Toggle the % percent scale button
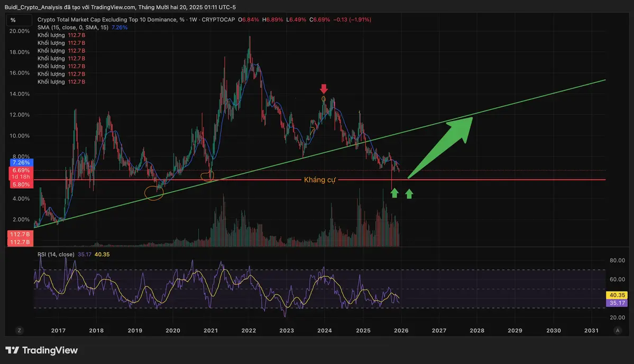634x364 pixels. pyautogui.click(x=13, y=20)
